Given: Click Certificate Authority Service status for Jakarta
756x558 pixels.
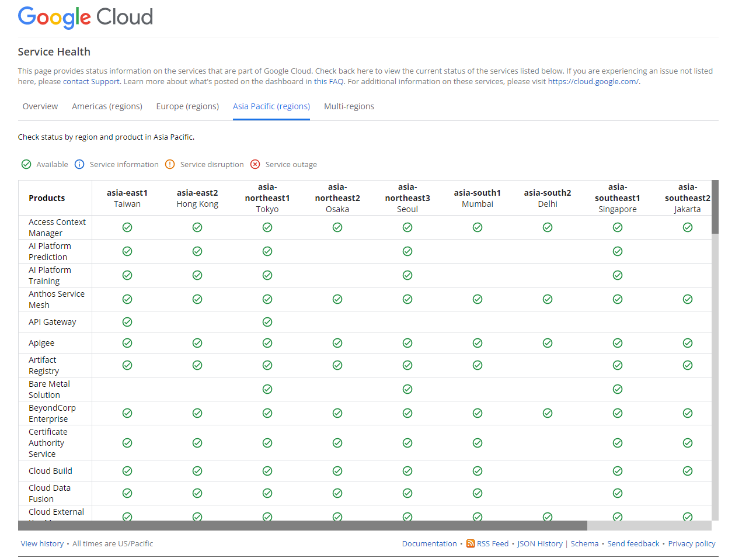Looking at the screenshot, I should point(688,443).
